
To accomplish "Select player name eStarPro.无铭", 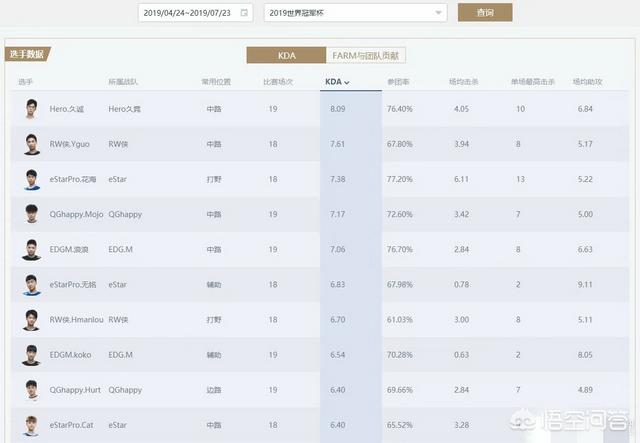I will click(x=73, y=285).
